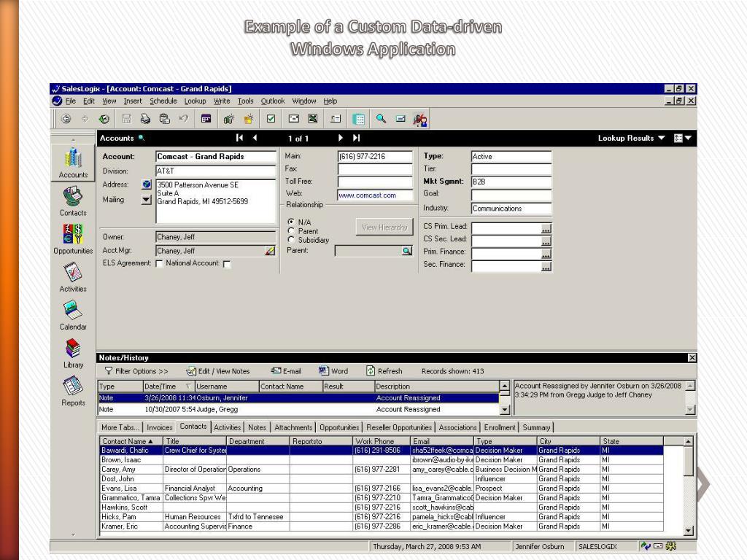Click the green globe refresh toolbar icon
Viewport: 747px width, 560px height.
click(104, 119)
